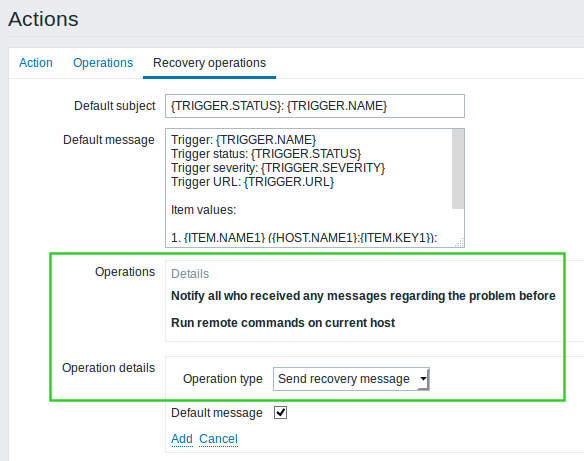Click the Default message checkbox label

click(216, 413)
